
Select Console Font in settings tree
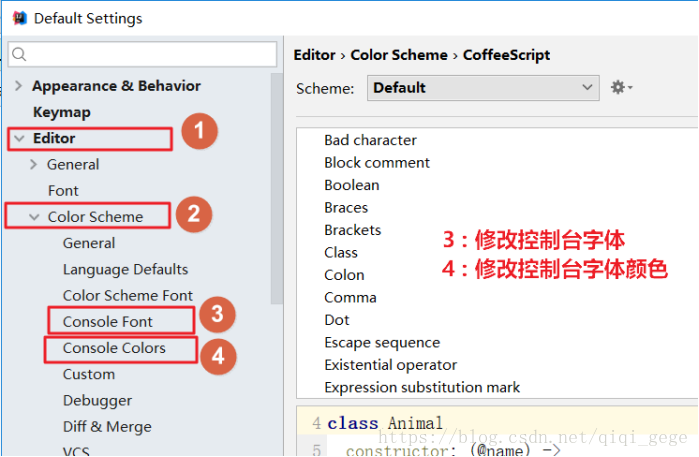(108, 321)
